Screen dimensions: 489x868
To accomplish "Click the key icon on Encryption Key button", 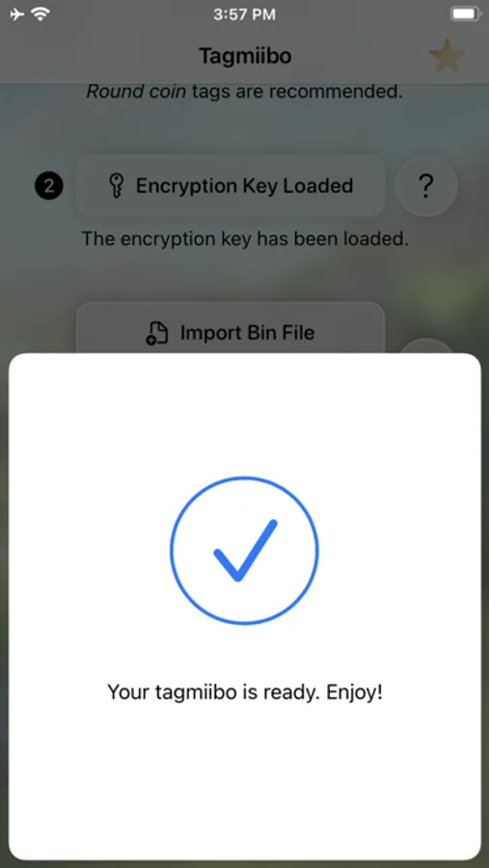I will 115,185.
